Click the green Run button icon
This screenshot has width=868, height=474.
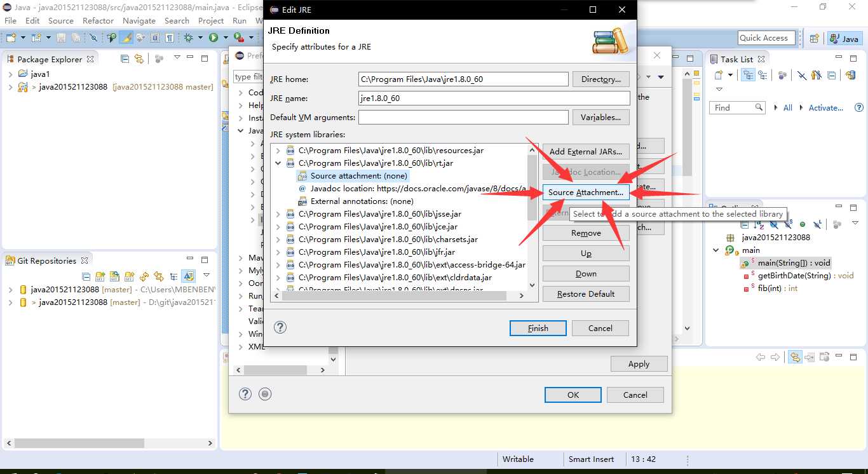[214, 38]
